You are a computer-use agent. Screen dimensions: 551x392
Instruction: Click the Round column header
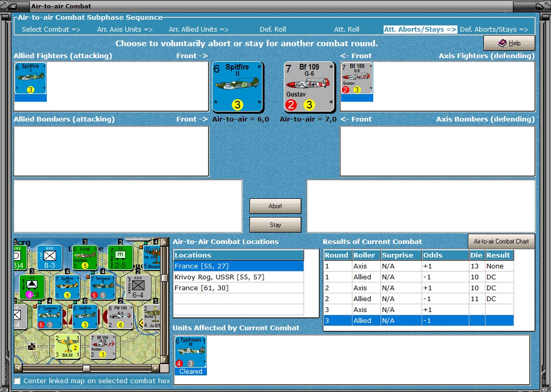click(338, 255)
